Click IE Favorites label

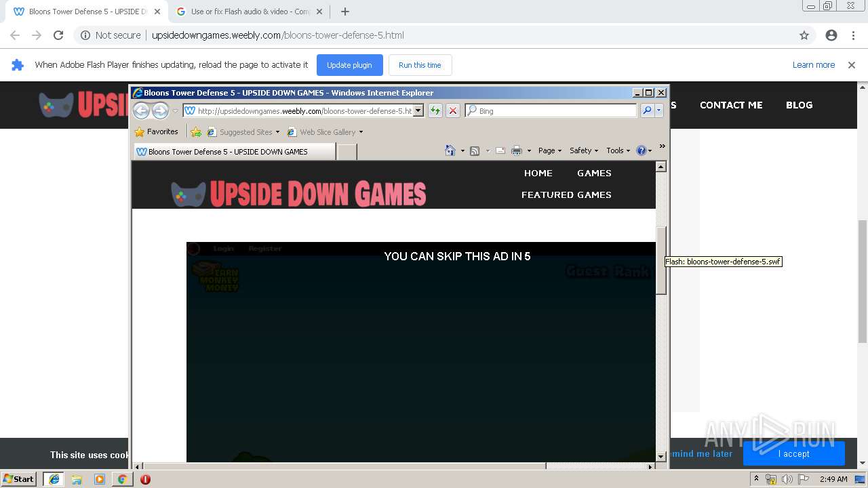(163, 131)
